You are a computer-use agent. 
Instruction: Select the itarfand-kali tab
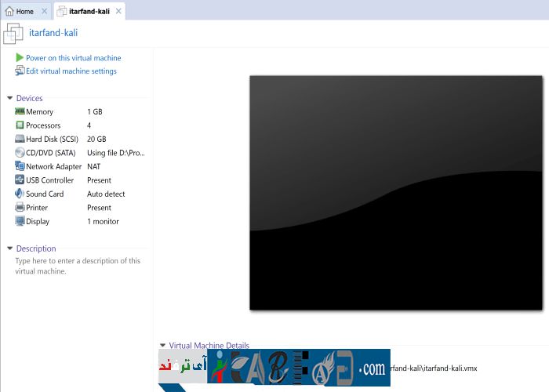pyautogui.click(x=88, y=12)
